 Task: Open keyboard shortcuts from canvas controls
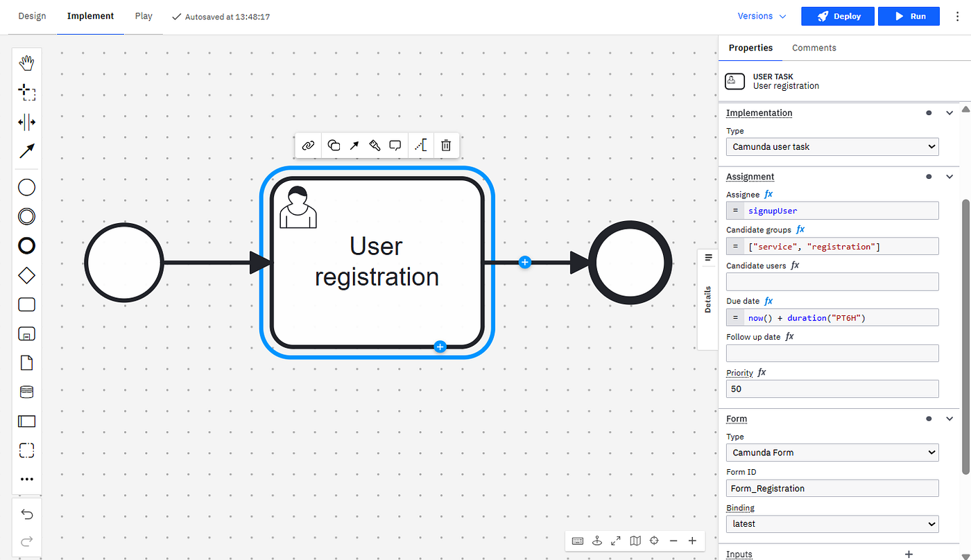click(x=578, y=541)
